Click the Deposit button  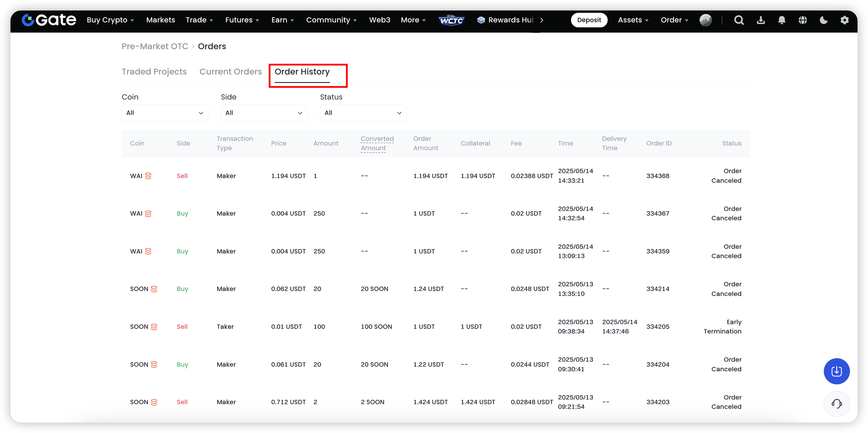tap(589, 20)
